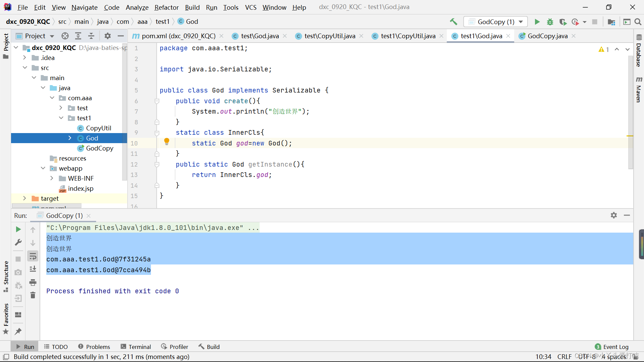Image resolution: width=644 pixels, height=362 pixels.
Task: Start debugging with the bug icon
Action: [x=550, y=22]
